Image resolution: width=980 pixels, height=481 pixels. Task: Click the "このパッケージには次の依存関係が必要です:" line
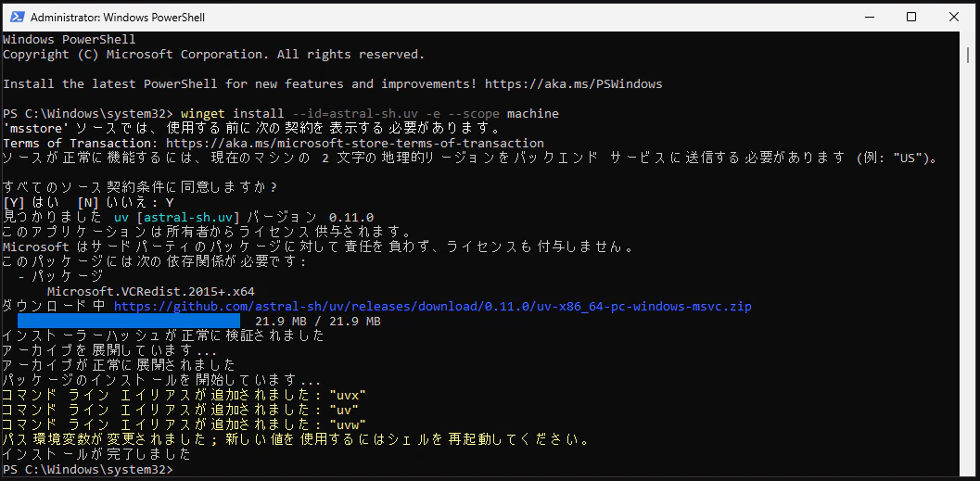tap(155, 261)
